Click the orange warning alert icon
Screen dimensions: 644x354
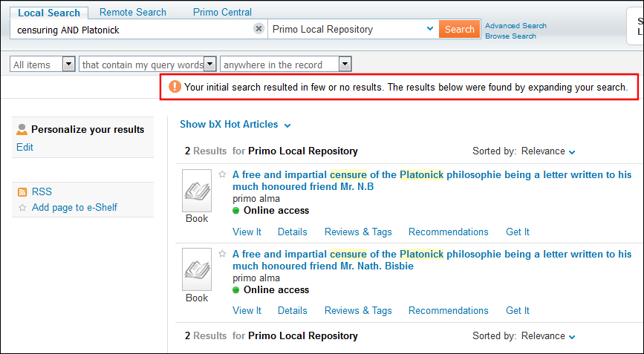coord(175,87)
